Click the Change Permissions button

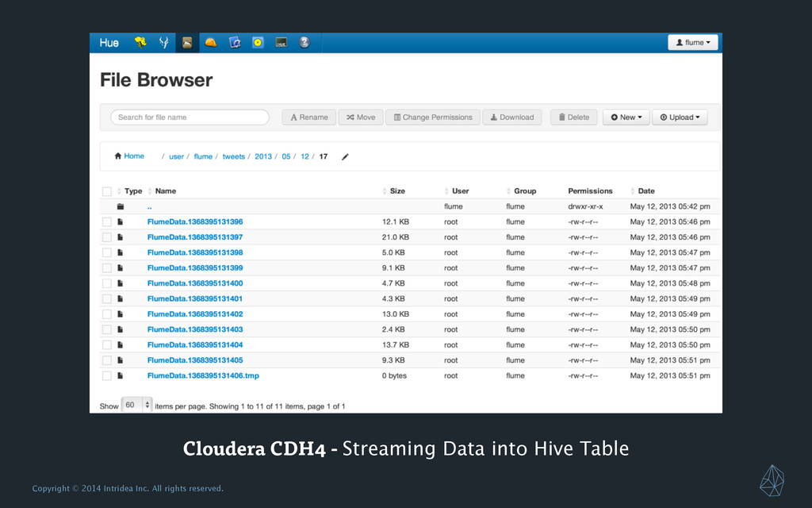pyautogui.click(x=433, y=117)
